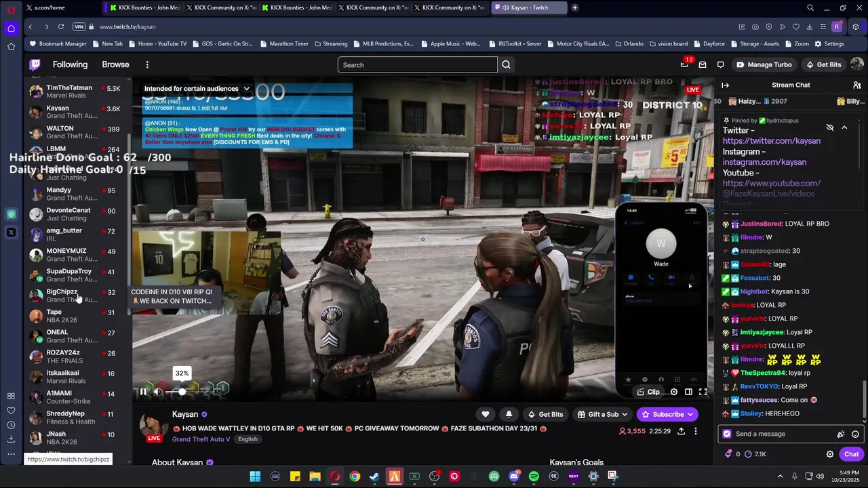Open Twitch notifications with 13 badge
This screenshot has height=488, width=868.
pos(685,64)
